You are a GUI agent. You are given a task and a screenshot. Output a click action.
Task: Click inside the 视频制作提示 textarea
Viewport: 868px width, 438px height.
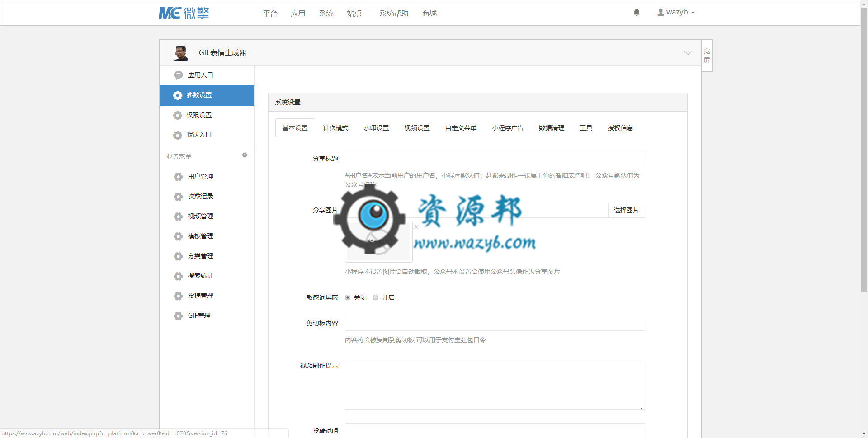click(x=495, y=384)
